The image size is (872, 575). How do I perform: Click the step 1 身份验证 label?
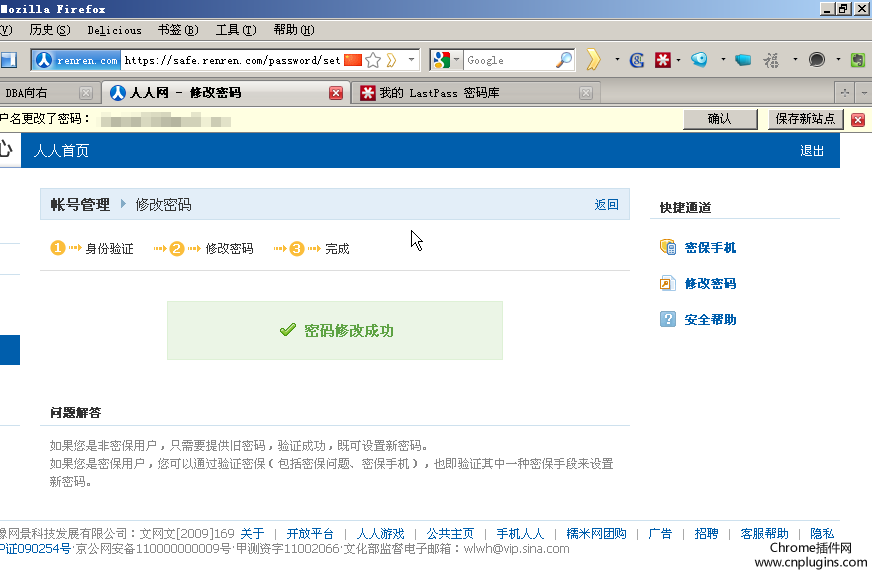pyautogui.click(x=110, y=249)
